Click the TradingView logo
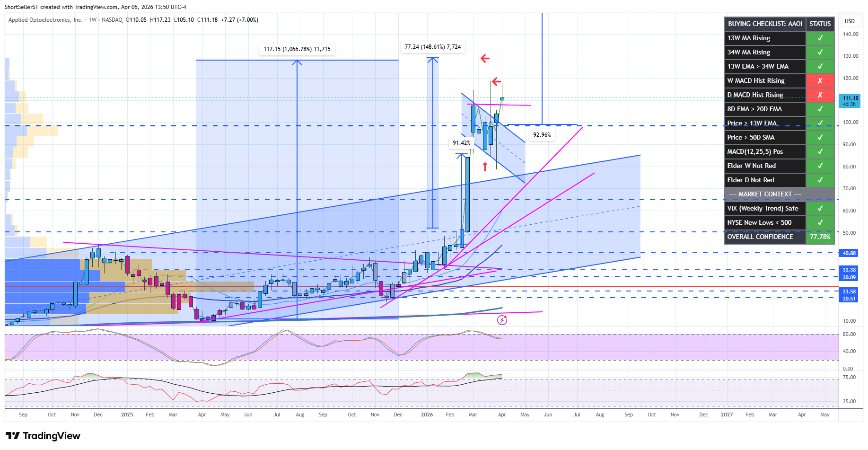This screenshot has width=868, height=450. (x=43, y=436)
